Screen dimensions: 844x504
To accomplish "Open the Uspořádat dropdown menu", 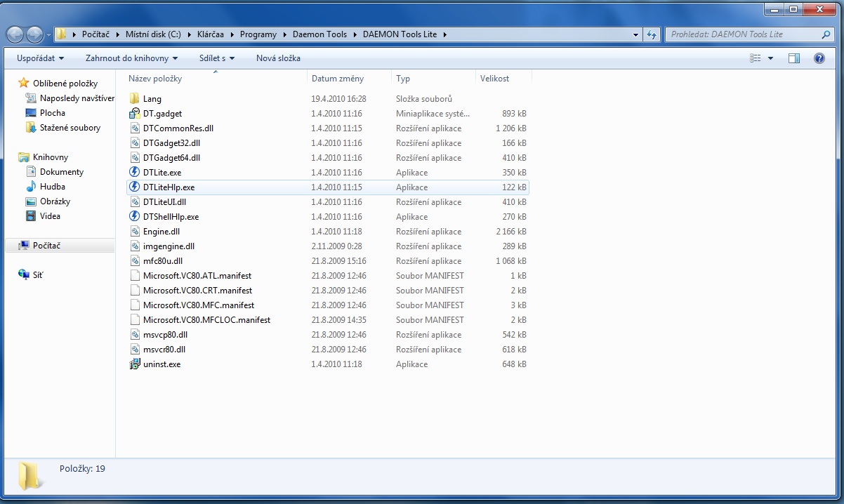I will [x=40, y=58].
